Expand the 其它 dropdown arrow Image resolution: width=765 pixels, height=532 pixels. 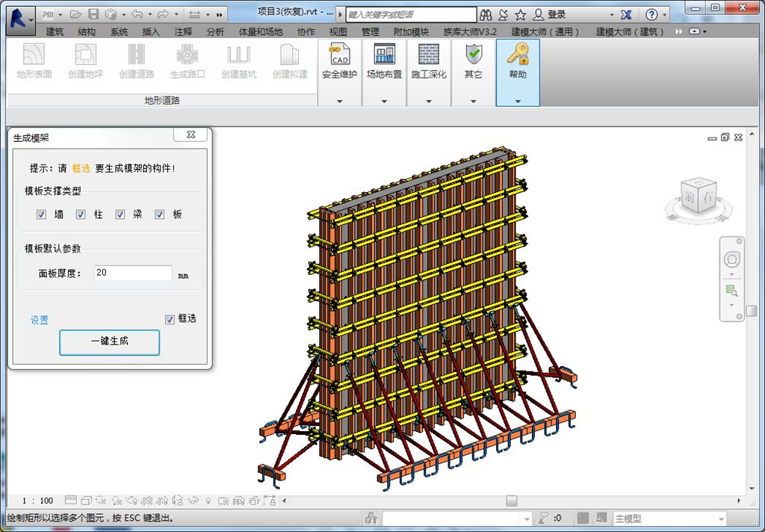473,102
